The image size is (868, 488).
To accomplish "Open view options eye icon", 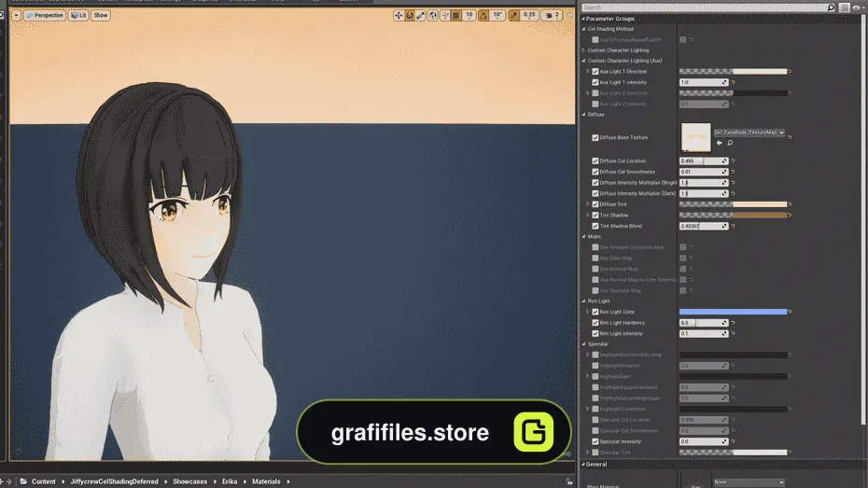I will pos(857,7).
